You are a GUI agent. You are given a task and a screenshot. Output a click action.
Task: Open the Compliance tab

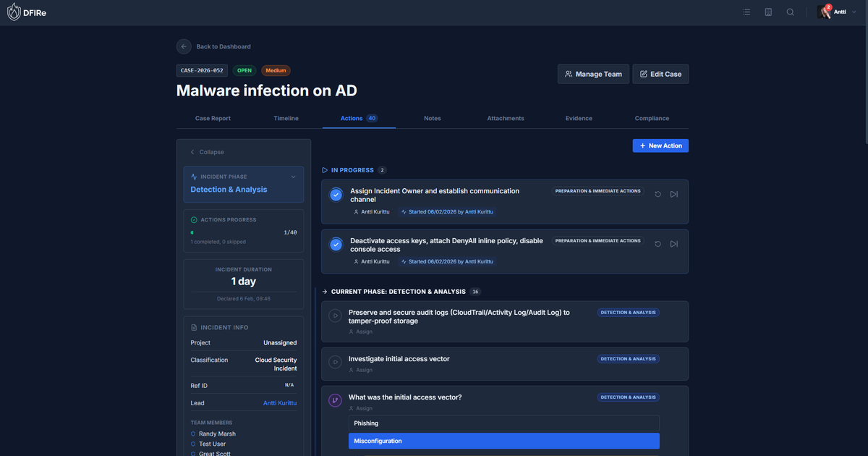pyautogui.click(x=652, y=118)
